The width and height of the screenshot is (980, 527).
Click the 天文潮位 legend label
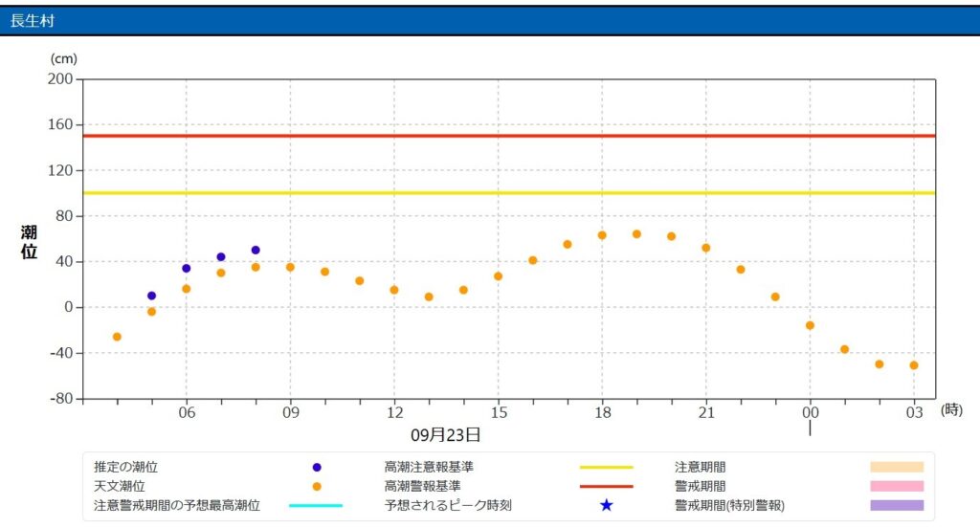[x=120, y=486]
